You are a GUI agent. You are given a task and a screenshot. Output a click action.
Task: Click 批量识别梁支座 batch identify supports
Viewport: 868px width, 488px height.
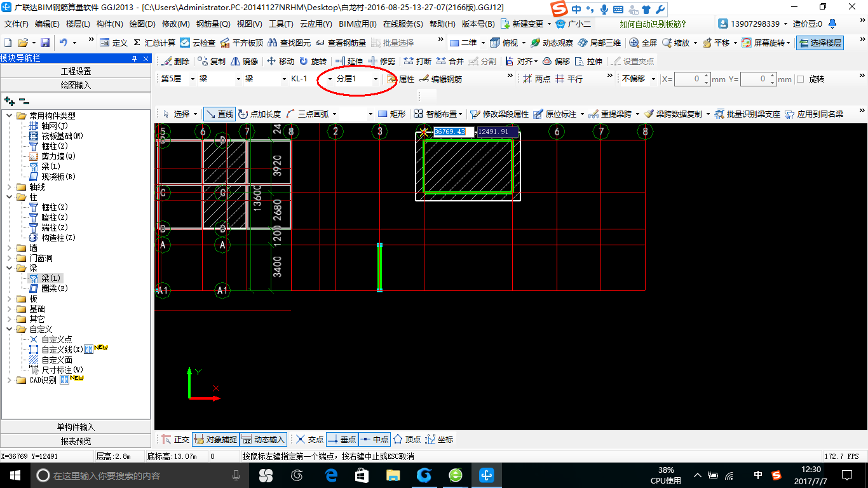747,114
